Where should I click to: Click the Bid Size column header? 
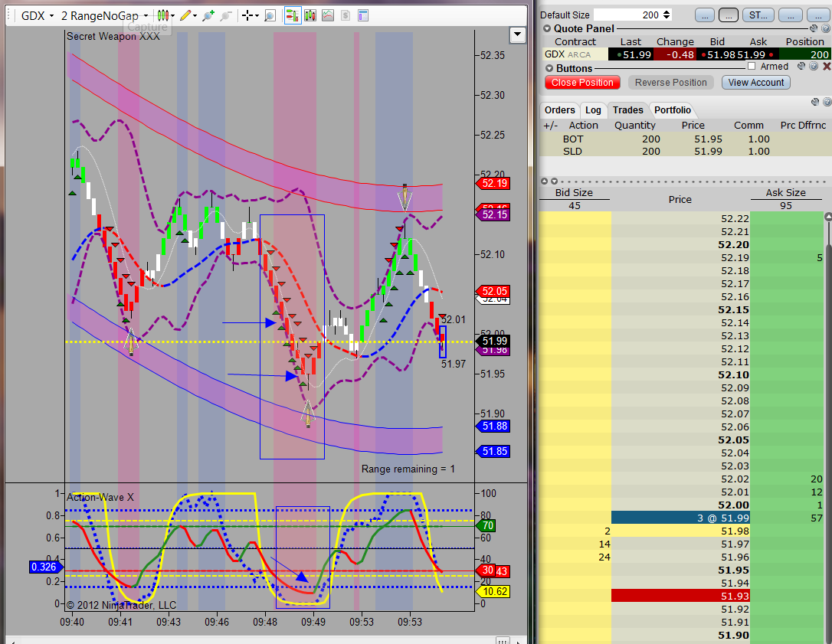(574, 192)
